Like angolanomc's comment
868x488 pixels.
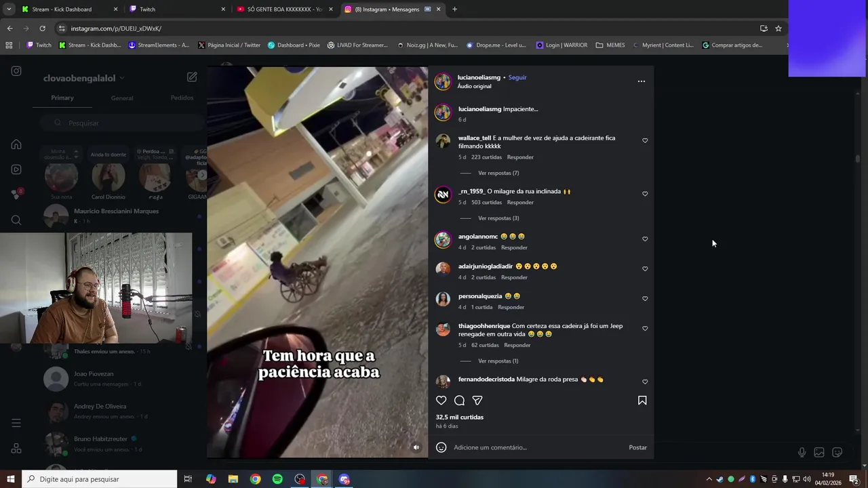pyautogui.click(x=645, y=239)
